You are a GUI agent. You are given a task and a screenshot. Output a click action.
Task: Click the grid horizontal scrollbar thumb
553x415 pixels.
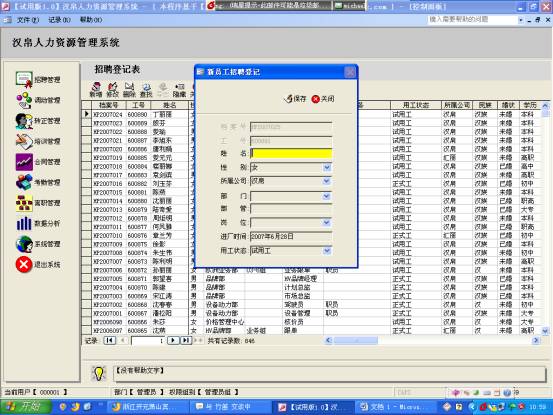click(x=356, y=340)
